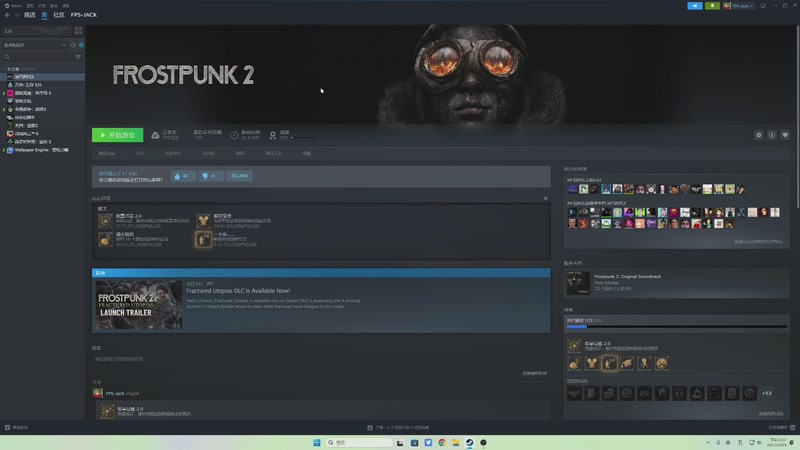The height and width of the screenshot is (450, 800).
Task: Click the thumbs-down not recommend button
Action: [211, 176]
